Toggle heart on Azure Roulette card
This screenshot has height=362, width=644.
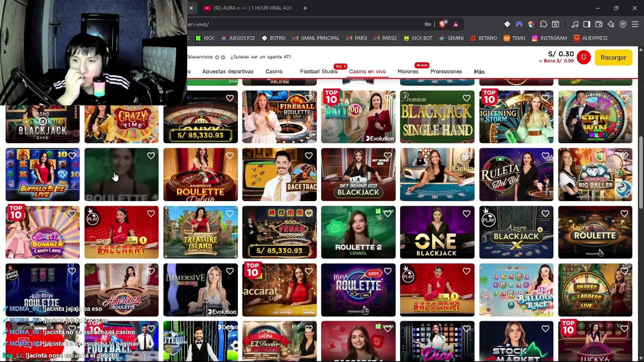click(624, 214)
